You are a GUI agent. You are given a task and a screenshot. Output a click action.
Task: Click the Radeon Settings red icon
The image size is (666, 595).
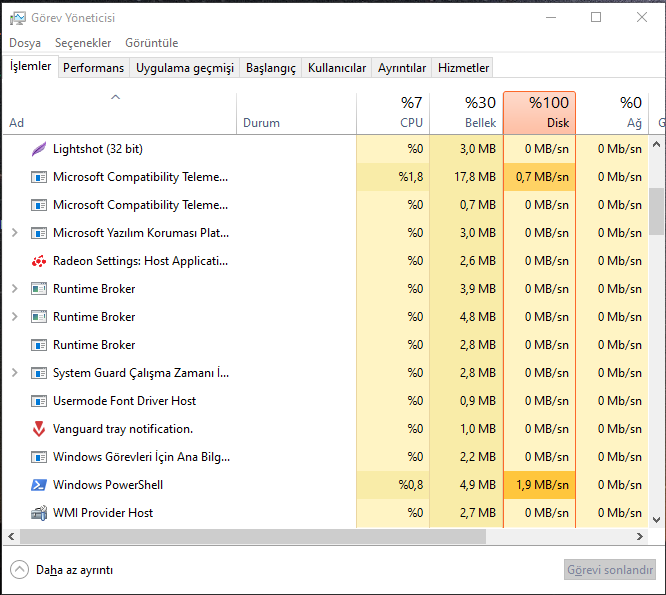(39, 261)
